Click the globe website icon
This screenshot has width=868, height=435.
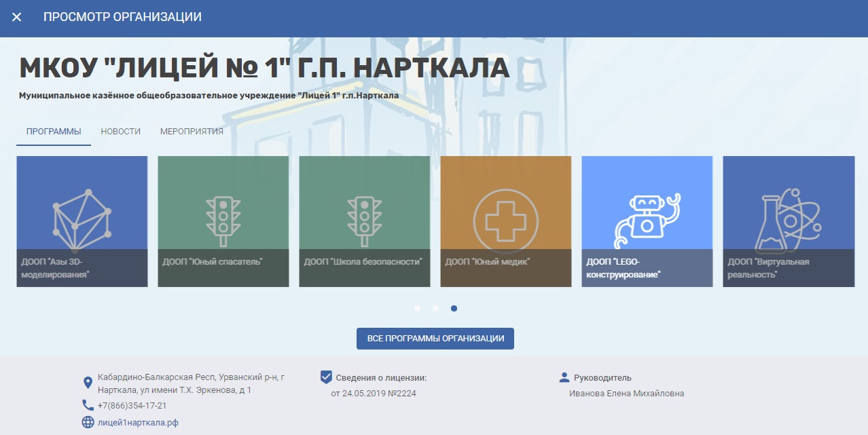point(88,422)
